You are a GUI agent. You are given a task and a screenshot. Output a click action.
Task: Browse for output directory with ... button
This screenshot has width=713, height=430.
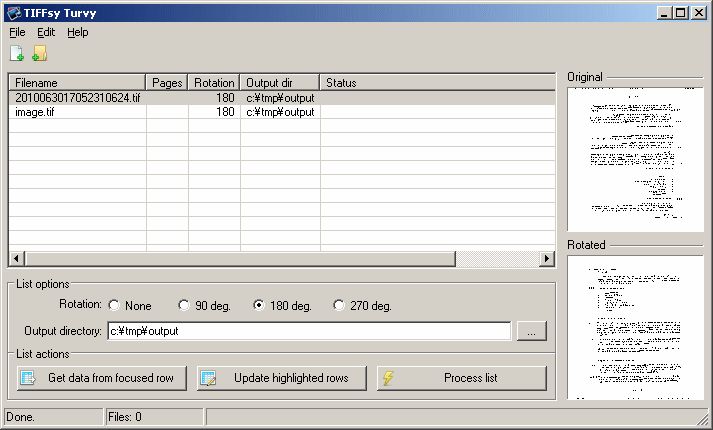pos(531,331)
